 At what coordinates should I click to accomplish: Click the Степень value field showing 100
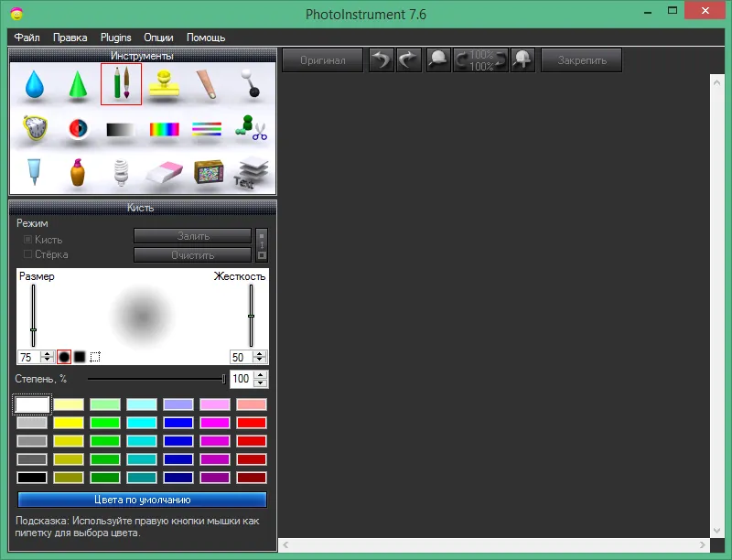[242, 379]
